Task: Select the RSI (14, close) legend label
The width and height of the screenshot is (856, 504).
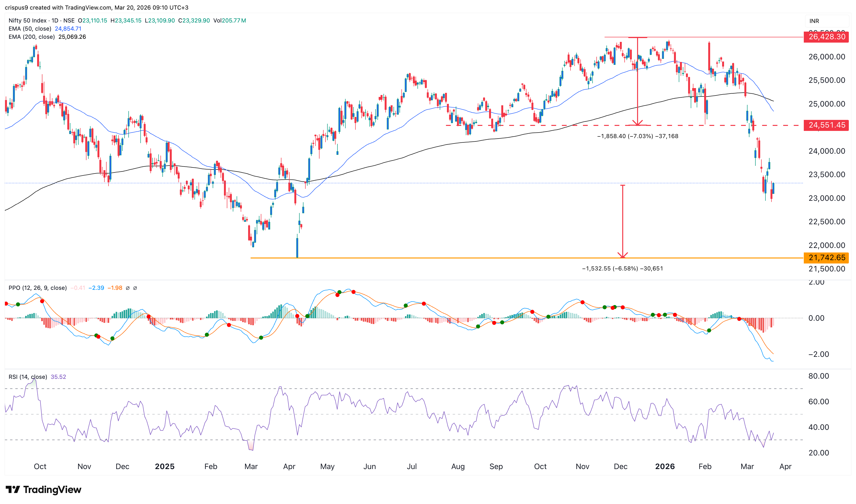Action: (28, 377)
